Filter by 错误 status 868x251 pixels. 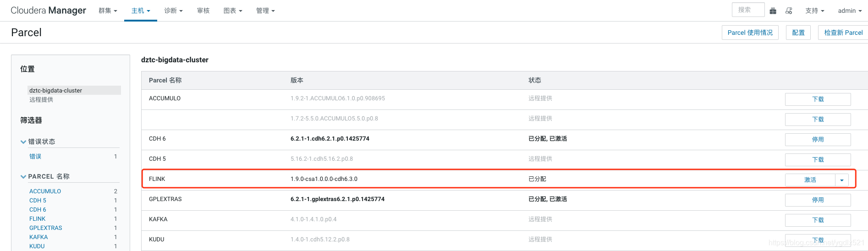35,156
